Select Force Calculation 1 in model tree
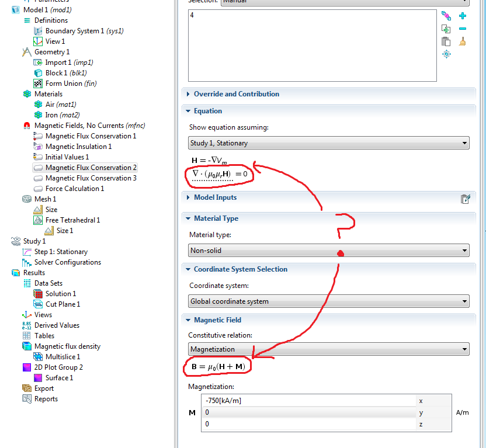Screen dimensions: 486x448 pyautogui.click(x=74, y=189)
